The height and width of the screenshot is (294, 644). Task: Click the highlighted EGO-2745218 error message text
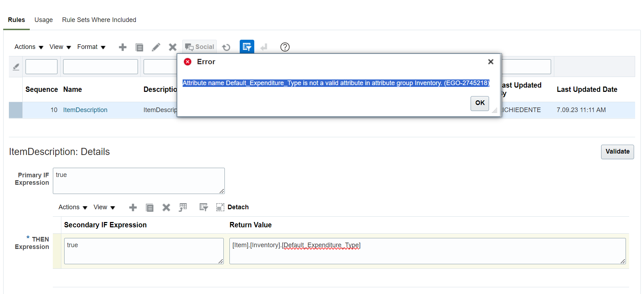(336, 83)
